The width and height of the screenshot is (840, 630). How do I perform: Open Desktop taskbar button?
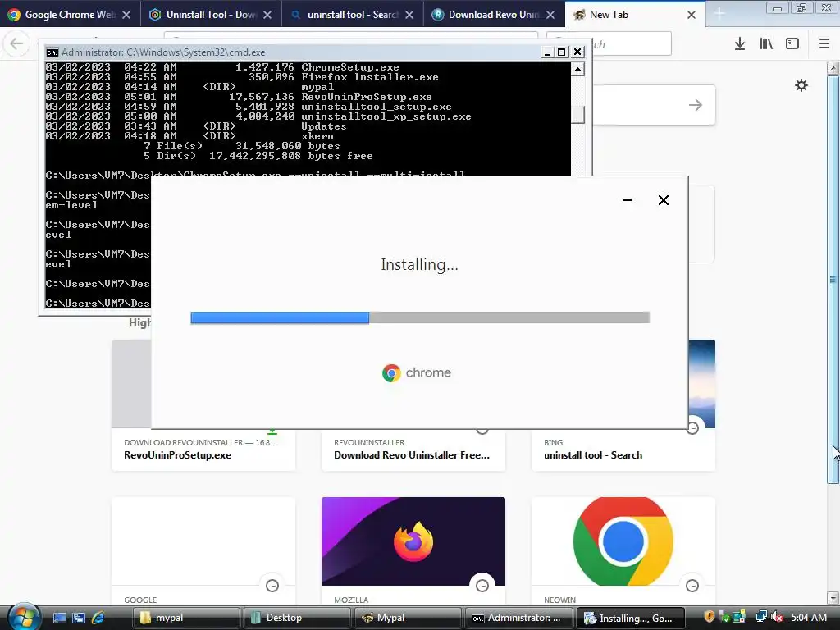[x=297, y=619]
